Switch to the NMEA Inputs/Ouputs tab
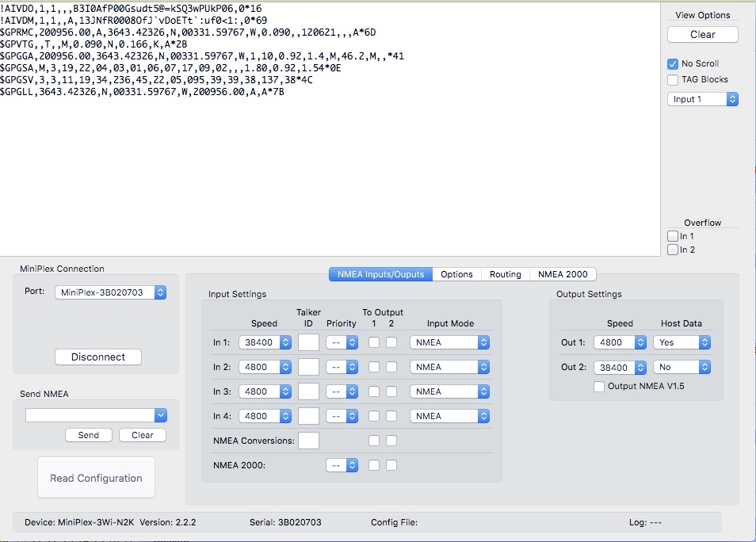 coord(380,274)
